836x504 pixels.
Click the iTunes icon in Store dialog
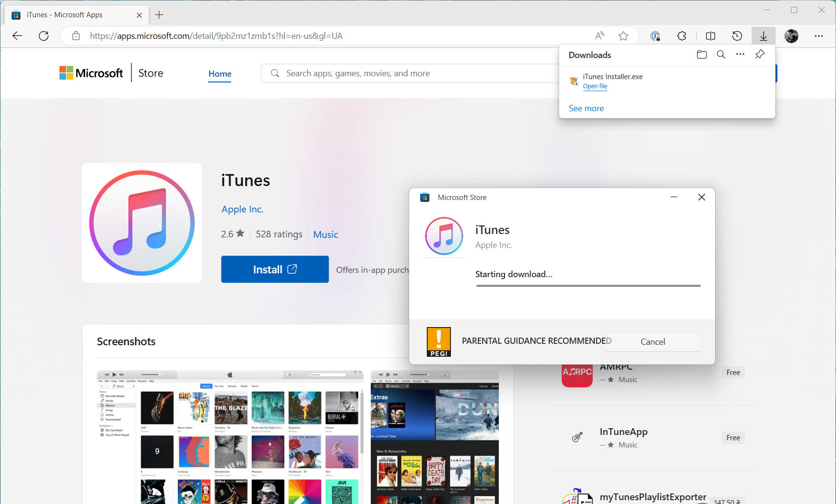[444, 236]
